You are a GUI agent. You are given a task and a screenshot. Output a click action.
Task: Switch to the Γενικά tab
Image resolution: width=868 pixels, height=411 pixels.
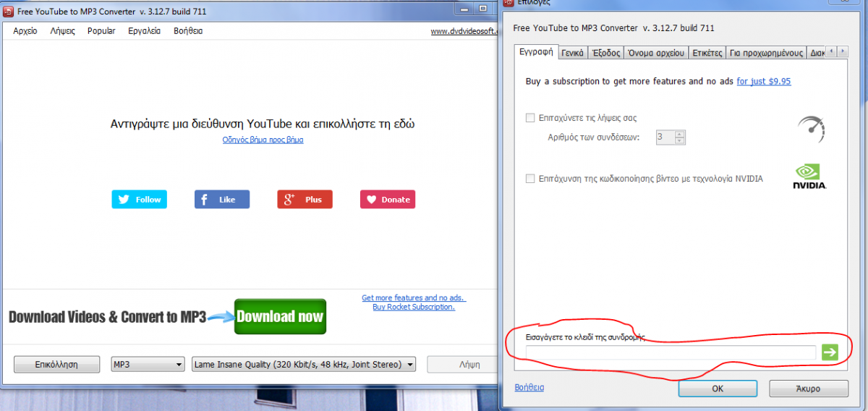(572, 53)
